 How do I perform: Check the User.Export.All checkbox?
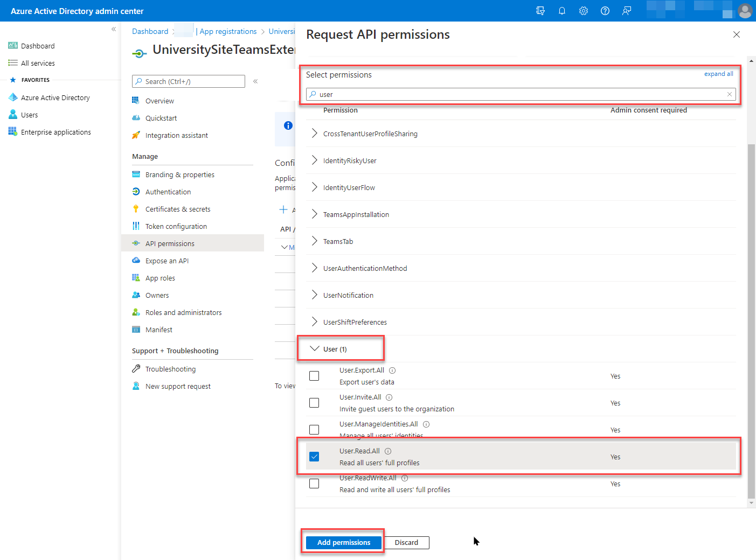click(x=314, y=376)
